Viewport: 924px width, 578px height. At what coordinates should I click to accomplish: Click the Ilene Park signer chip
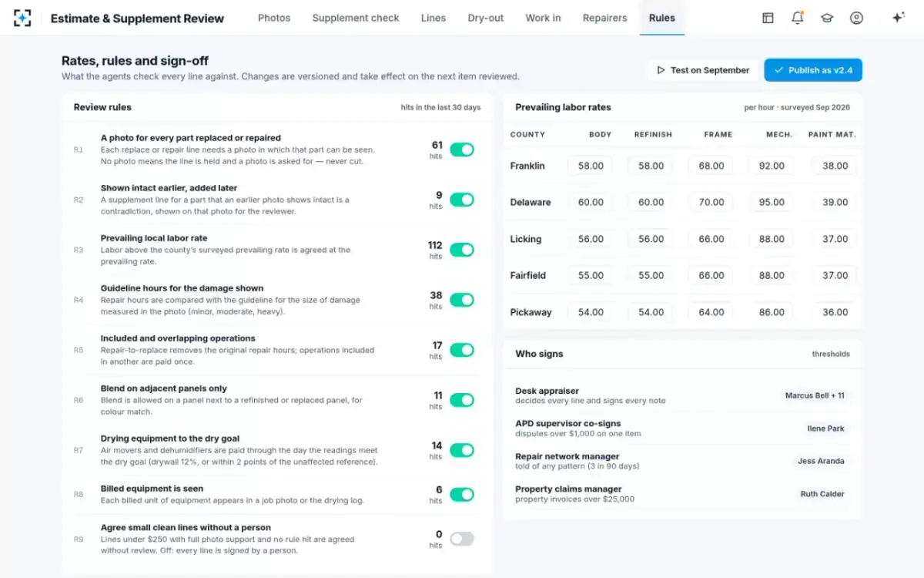coord(825,428)
